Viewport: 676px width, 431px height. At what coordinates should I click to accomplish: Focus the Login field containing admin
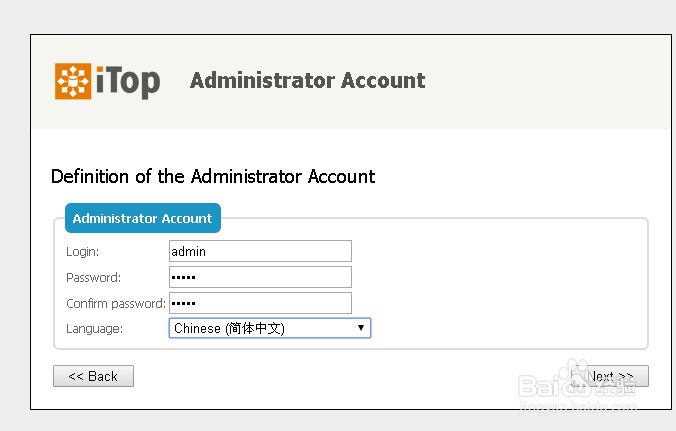(x=260, y=251)
